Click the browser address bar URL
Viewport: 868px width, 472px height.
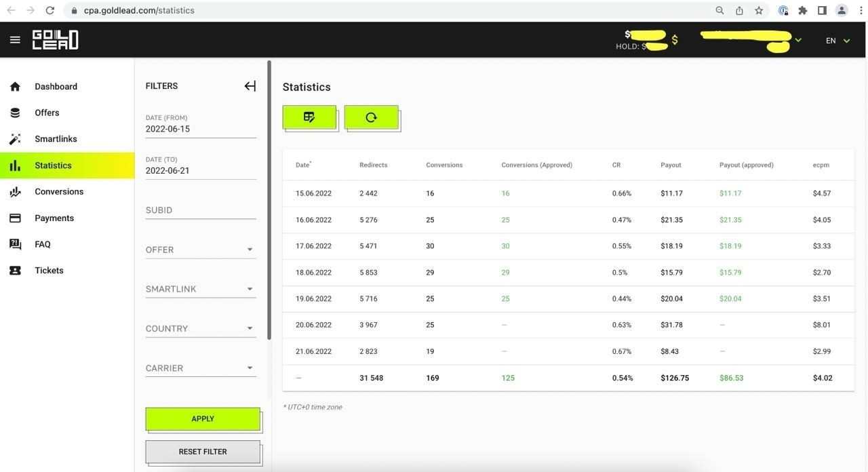[x=139, y=10]
